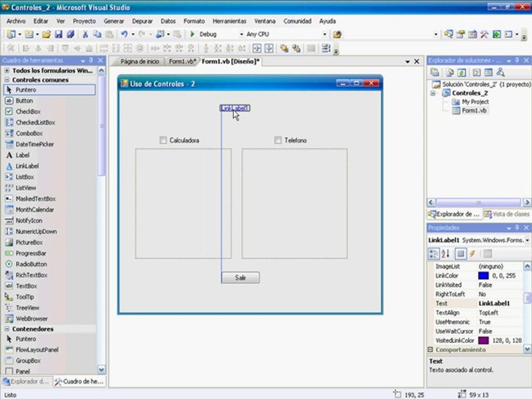Screen dimensions: 532x399
Task: Switch to the Página de inicio tab
Action: (140, 62)
